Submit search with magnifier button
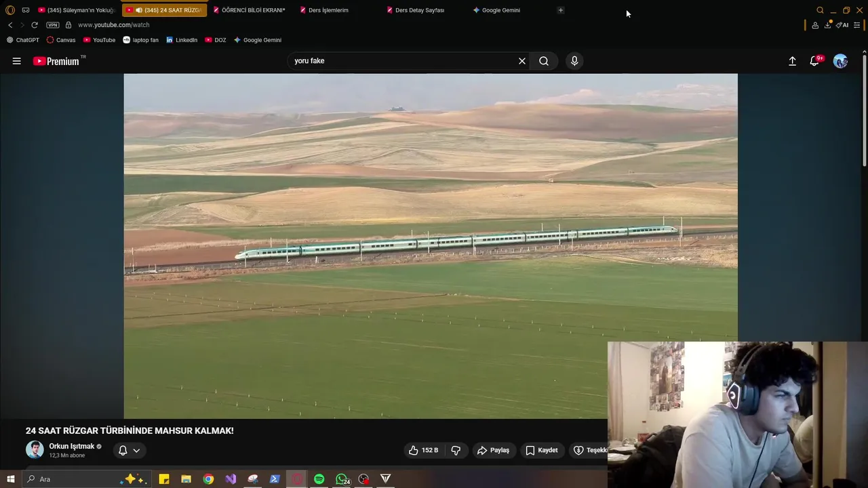The width and height of the screenshot is (868, 488). coord(544,61)
